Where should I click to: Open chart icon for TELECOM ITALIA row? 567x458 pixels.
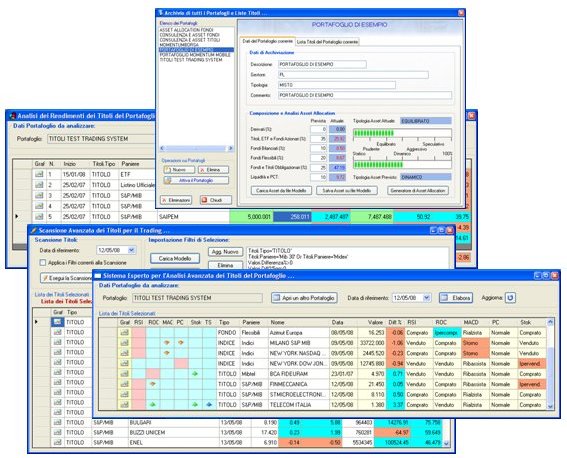pyautogui.click(x=125, y=405)
